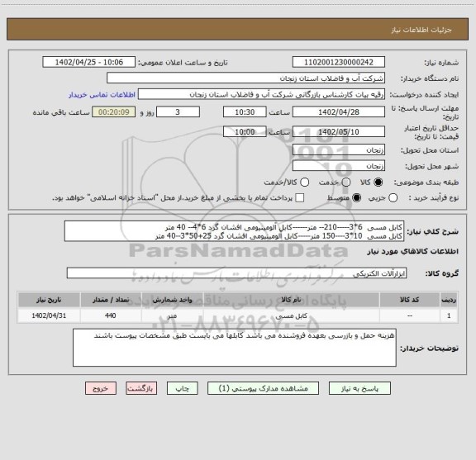
Task: Open the اطلاعات تماس خریدار link
Action: point(102,95)
